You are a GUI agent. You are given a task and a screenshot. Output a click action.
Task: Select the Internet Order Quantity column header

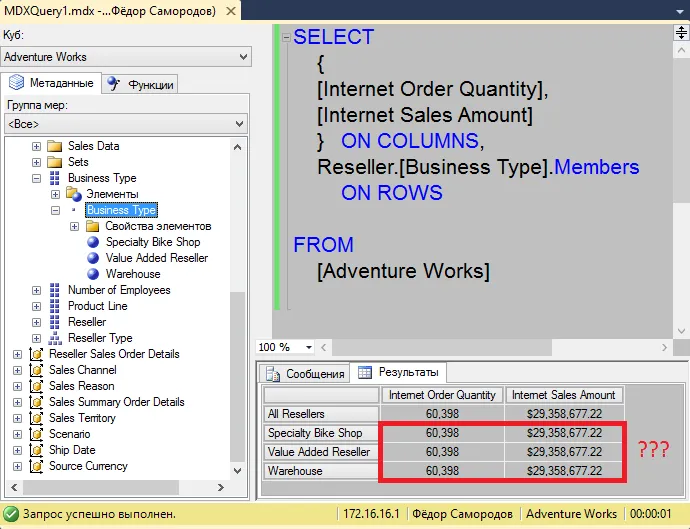[x=442, y=395]
